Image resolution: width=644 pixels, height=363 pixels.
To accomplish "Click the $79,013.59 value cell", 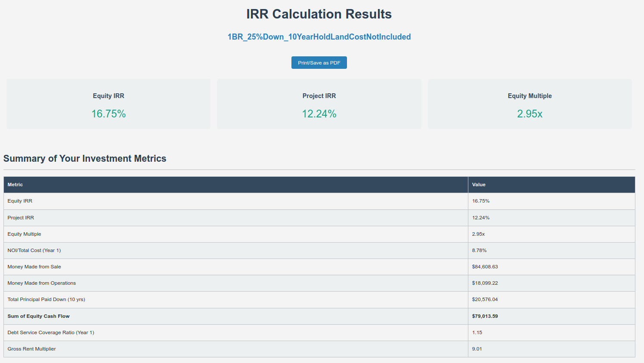I will click(551, 316).
